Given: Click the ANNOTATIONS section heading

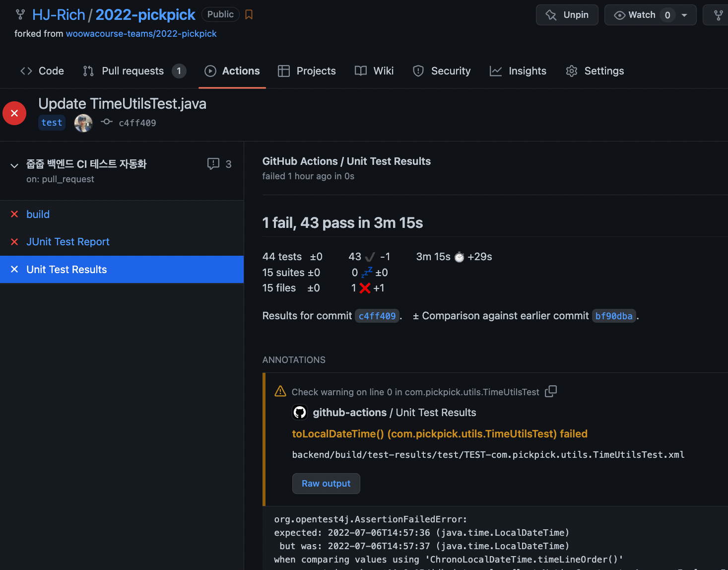Looking at the screenshot, I should [x=294, y=360].
